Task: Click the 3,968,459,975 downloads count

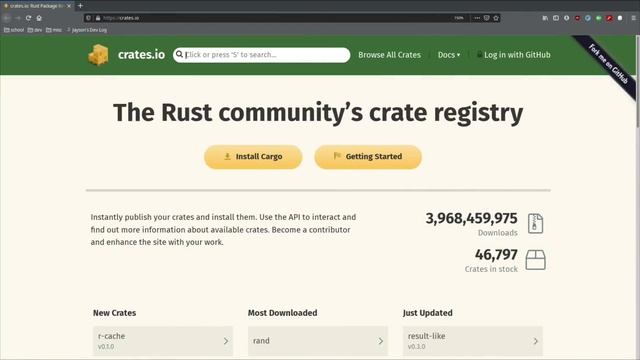Action: [471, 218]
